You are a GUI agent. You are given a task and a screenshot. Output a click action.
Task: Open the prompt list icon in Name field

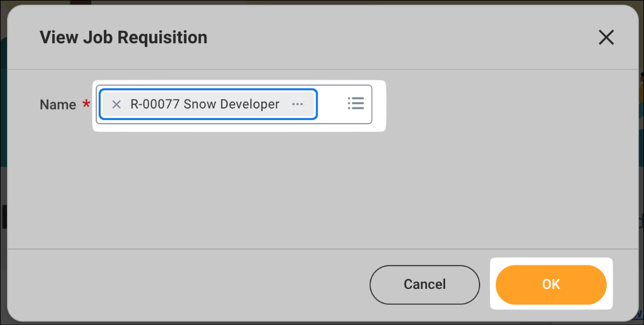356,103
